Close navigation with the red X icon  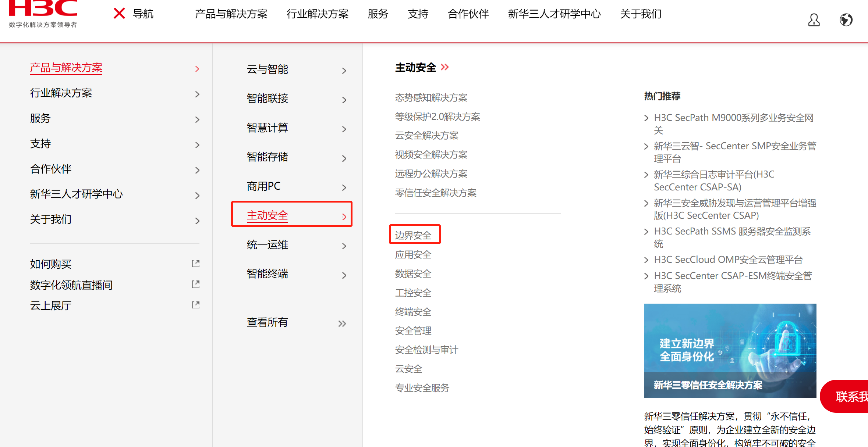click(119, 14)
